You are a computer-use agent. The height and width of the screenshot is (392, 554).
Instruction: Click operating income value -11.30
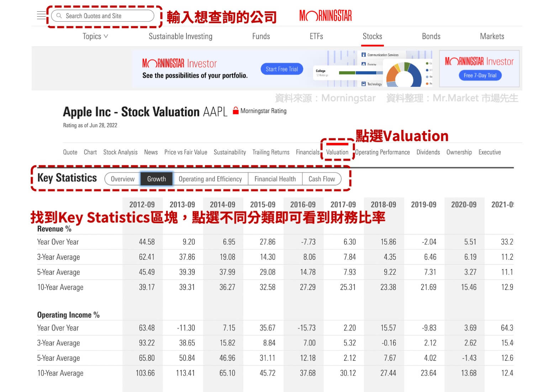click(186, 328)
